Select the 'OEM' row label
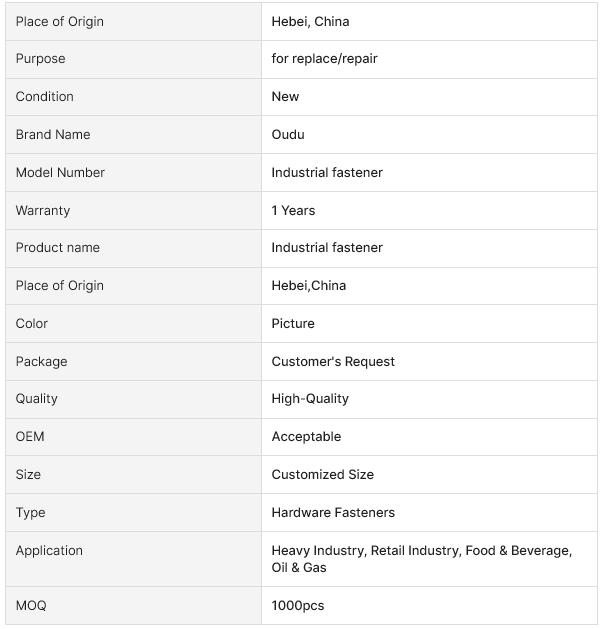The height and width of the screenshot is (629, 604). coord(30,437)
